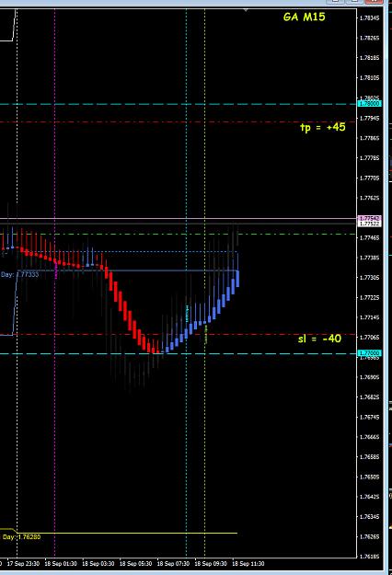Click the 1.78345 price scale value
This screenshot has width=392, height=575.
[x=370, y=17]
